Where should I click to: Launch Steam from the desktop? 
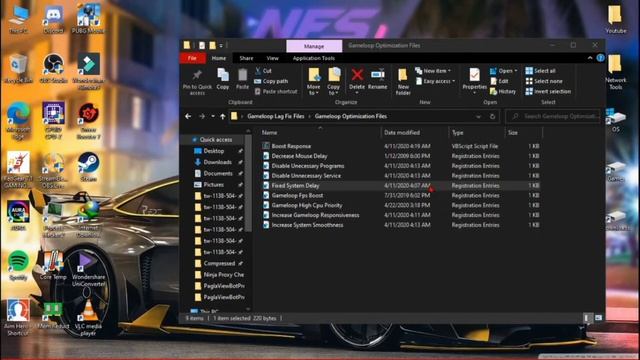click(88, 167)
